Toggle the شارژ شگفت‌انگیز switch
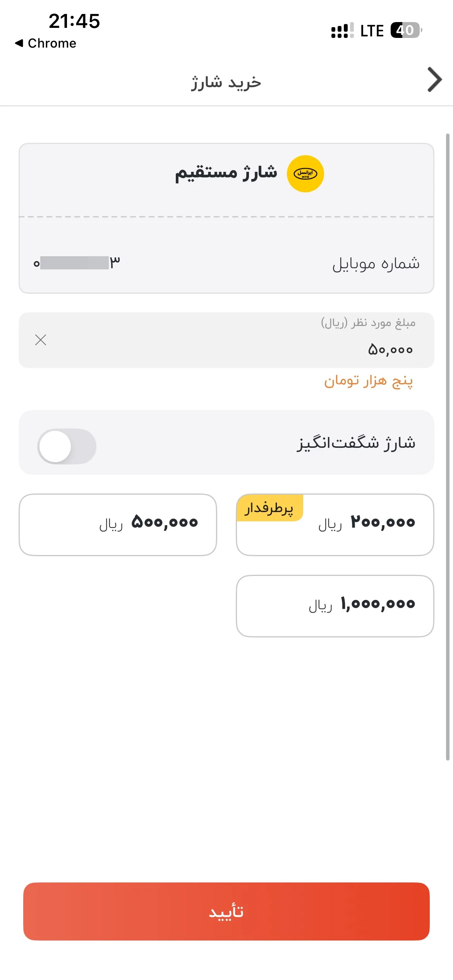Screen dimensions: 453x980 [67, 446]
